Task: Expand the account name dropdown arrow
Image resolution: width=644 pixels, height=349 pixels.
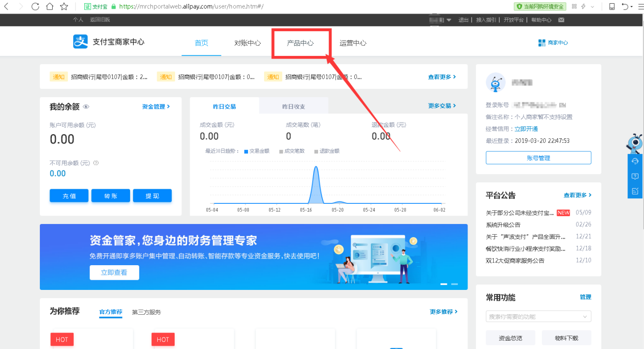Action: coord(449,20)
